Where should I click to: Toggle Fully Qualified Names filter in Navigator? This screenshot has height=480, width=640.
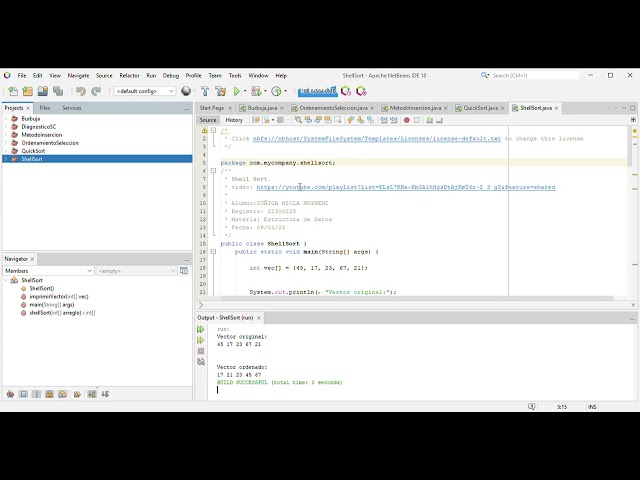coord(77,394)
